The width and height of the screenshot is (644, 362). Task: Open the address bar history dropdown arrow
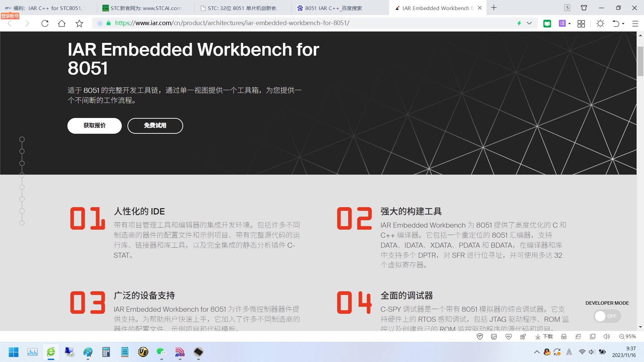pos(529,23)
